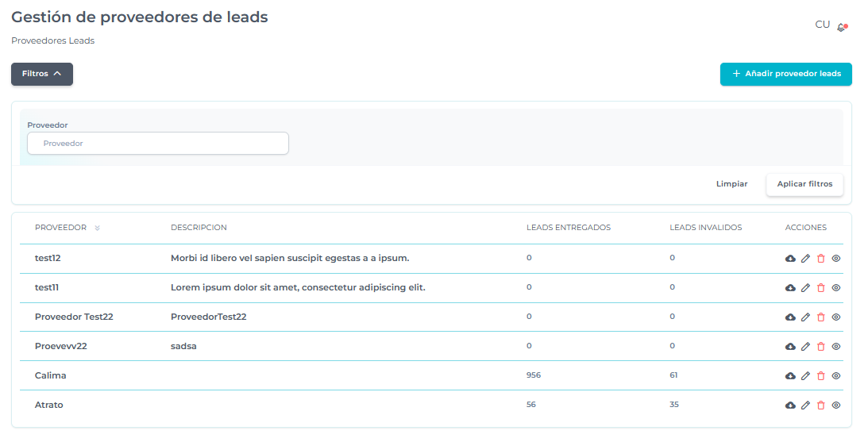Open the notifications bell
Screen dimensions: 868x442
coord(842,27)
